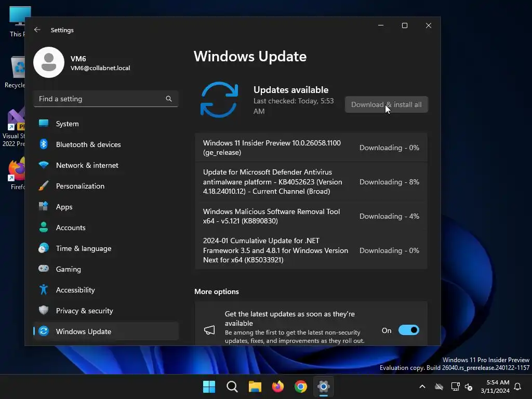Click the network display icon in tray
Viewport: 532px width, 399px height.
coord(455,387)
